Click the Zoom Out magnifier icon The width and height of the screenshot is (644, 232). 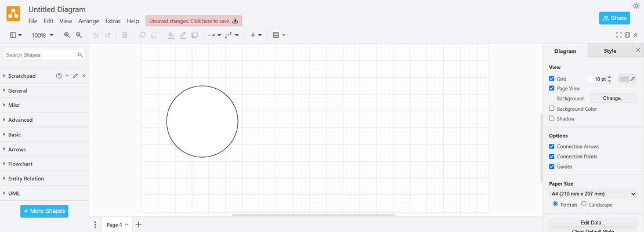(79, 35)
